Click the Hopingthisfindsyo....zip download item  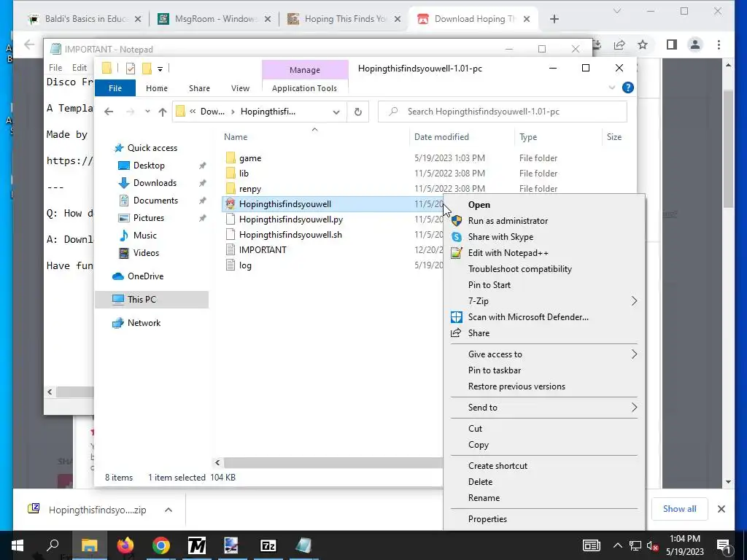coord(98,510)
